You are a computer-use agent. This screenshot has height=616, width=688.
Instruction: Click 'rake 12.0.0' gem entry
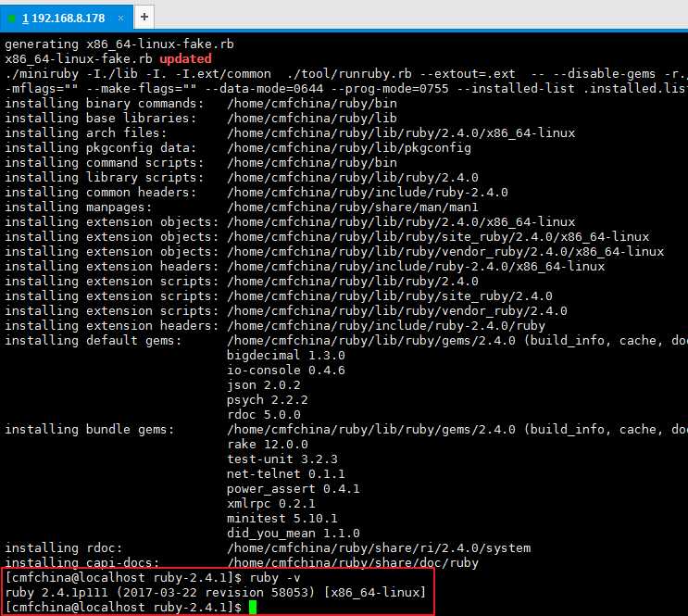point(268,445)
